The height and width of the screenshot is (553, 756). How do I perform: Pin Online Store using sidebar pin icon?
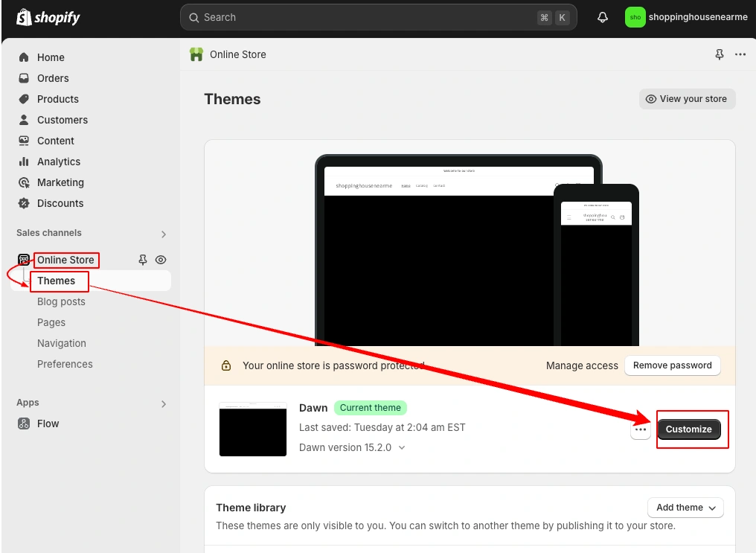(143, 260)
